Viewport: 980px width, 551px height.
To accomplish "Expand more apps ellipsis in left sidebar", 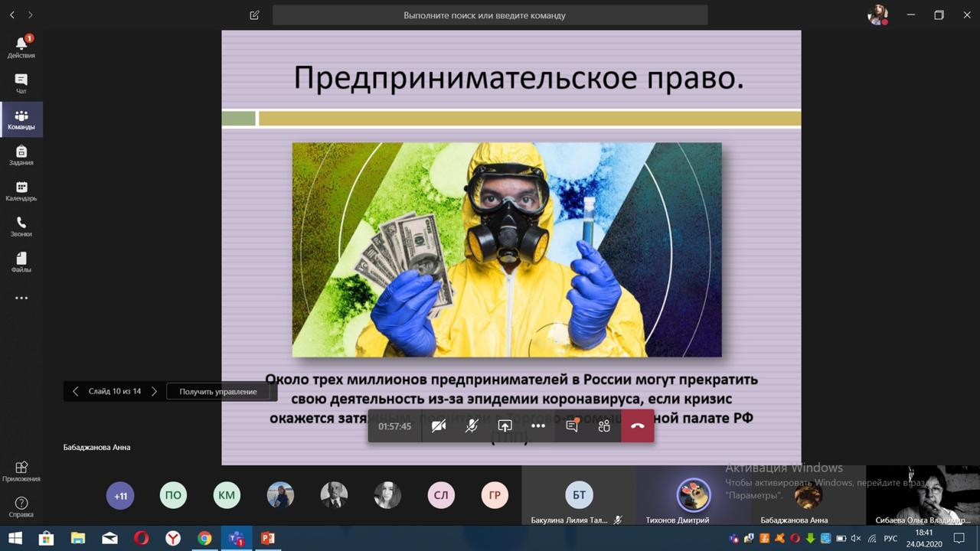I will coord(21,298).
